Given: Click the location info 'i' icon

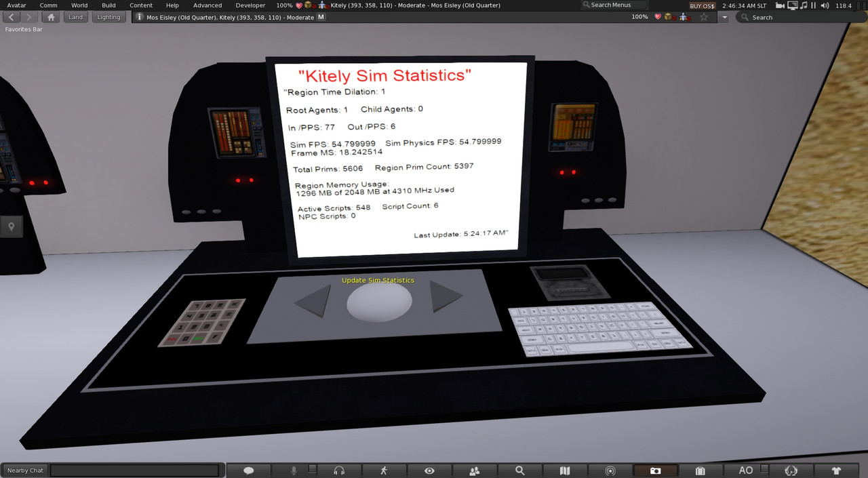Looking at the screenshot, I should 140,17.
